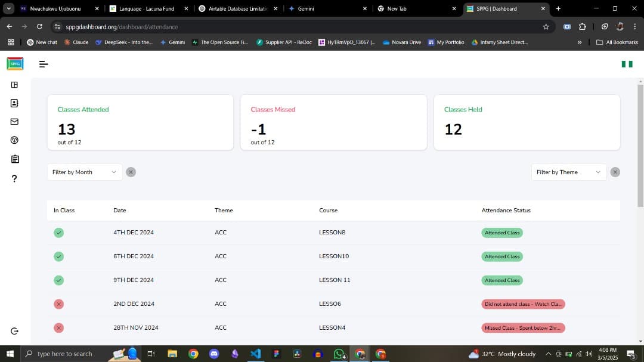644x362 pixels.
Task: Open the help question mark icon
Action: coord(14,178)
